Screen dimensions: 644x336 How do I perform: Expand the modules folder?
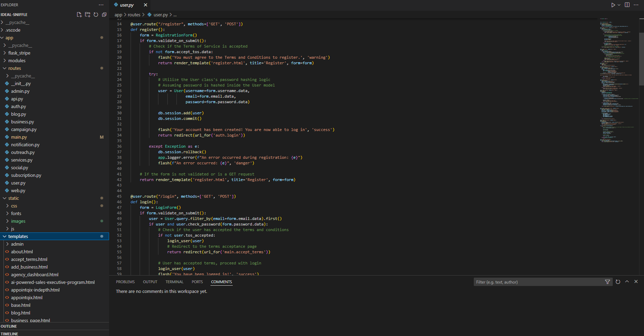pos(55,60)
